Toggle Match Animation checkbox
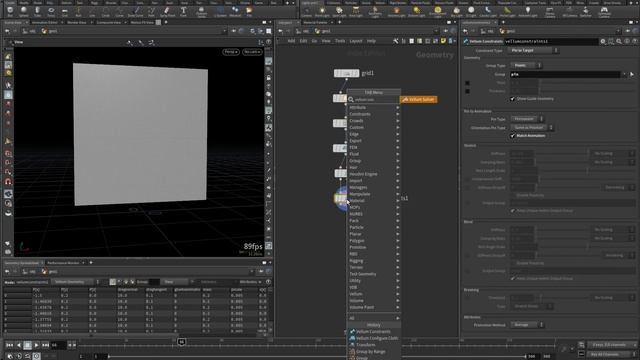The height and width of the screenshot is (360, 640). 513,136
